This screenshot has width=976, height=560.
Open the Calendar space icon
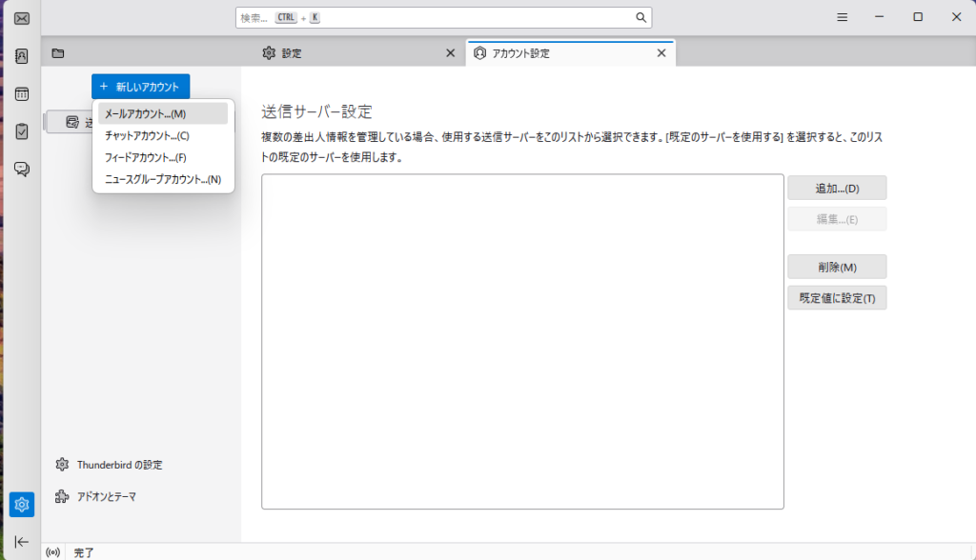[x=21, y=94]
